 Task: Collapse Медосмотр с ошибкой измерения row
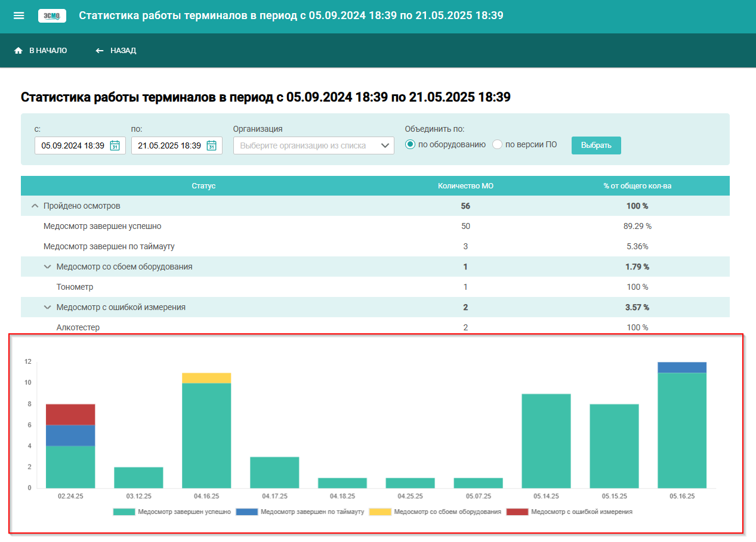click(48, 307)
